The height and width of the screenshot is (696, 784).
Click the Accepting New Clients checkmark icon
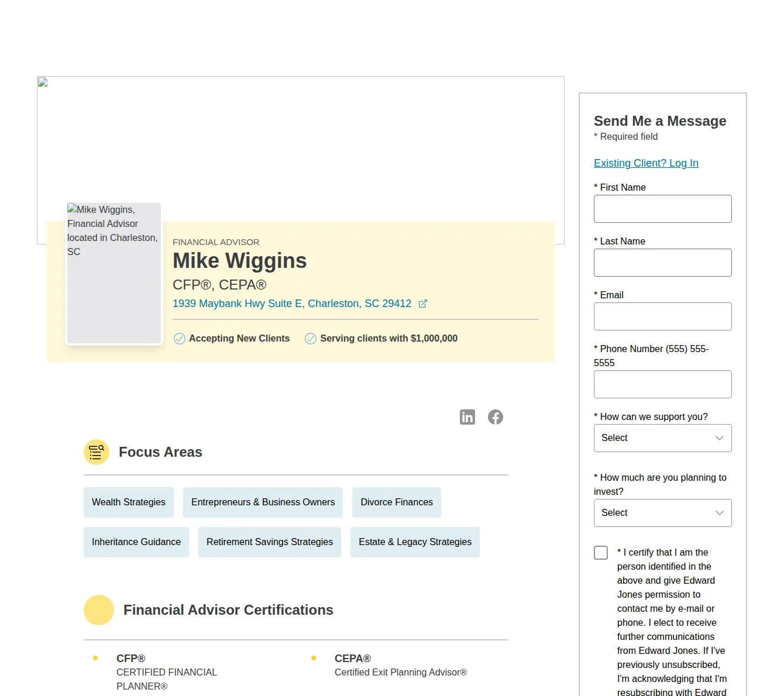[180, 339]
